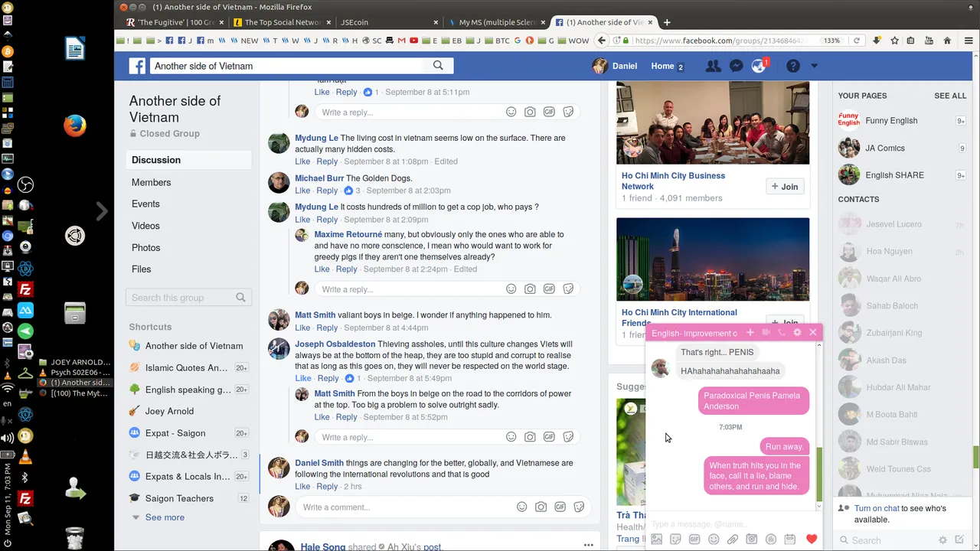The width and height of the screenshot is (980, 551).
Task: Open post options menu on Hale Song post
Action: point(588,545)
